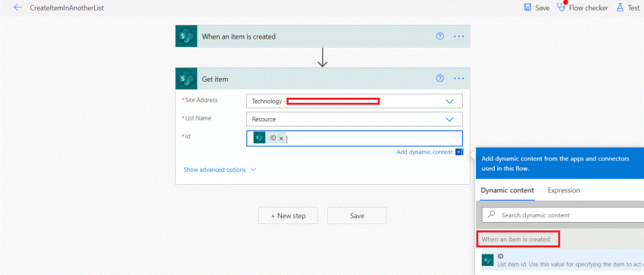The image size is (644, 275).
Task: Click the 'When an item is created' group header
Action: pos(515,239)
